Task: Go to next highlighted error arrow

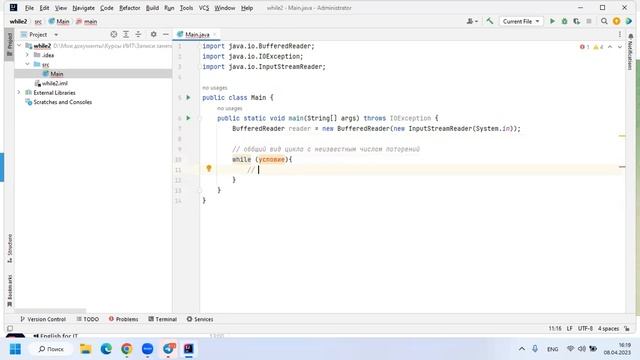Action: [620, 47]
